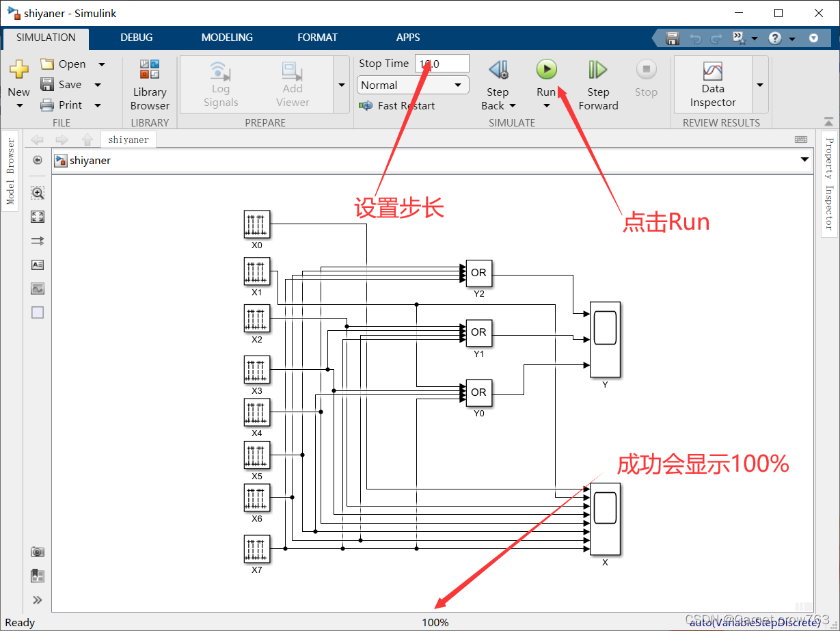Click the Image annotation icon
Viewport: 840px width, 631px height.
[38, 288]
